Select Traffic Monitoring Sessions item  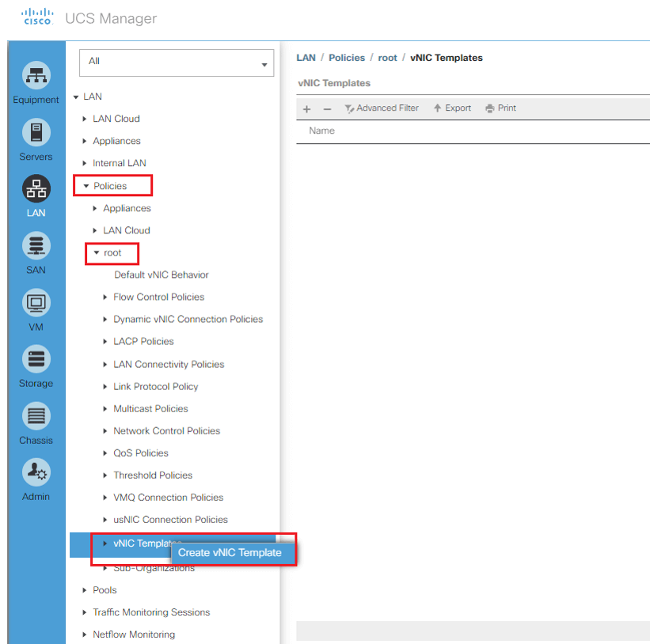coord(151,612)
